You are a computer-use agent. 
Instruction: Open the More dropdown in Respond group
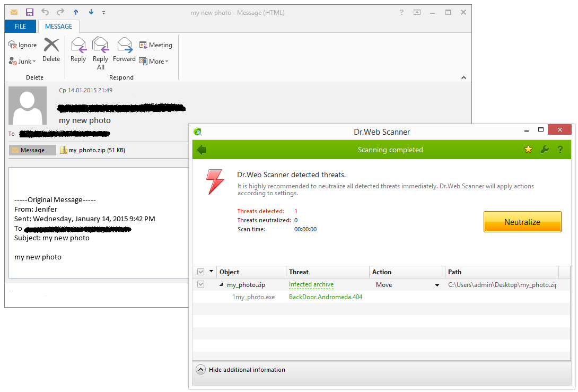click(154, 61)
